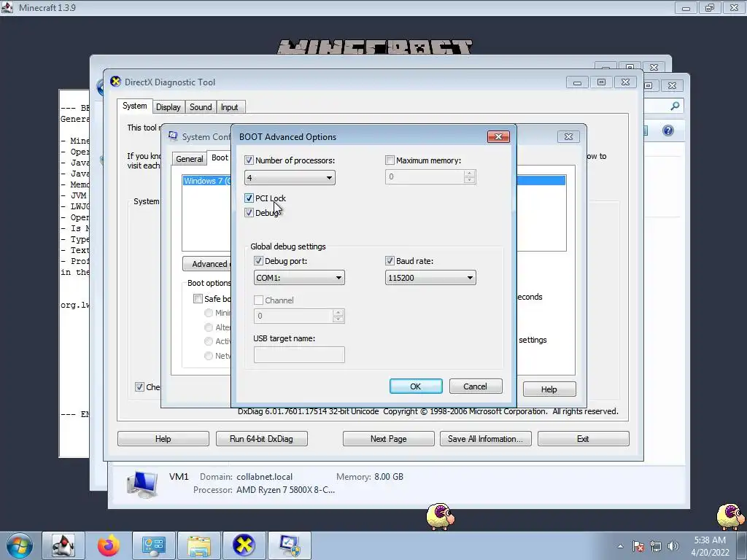Viewport: 747px width, 560px height.
Task: Open the number of processors dropdown
Action: tap(290, 178)
